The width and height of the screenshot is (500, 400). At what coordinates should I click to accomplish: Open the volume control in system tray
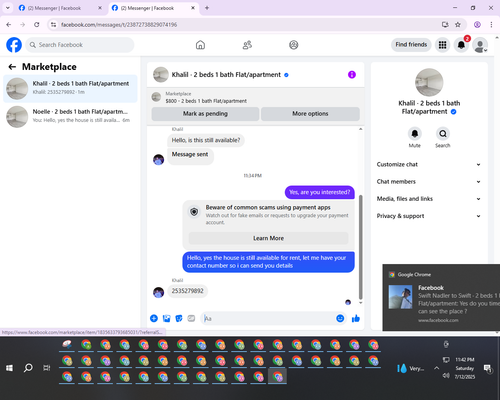(x=446, y=376)
